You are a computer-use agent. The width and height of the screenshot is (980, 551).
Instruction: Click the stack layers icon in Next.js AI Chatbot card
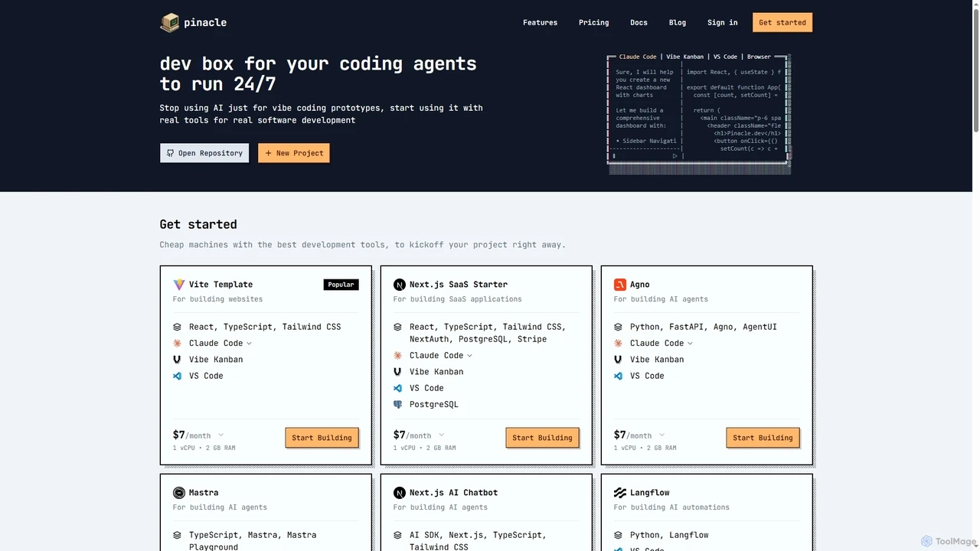coord(397,536)
